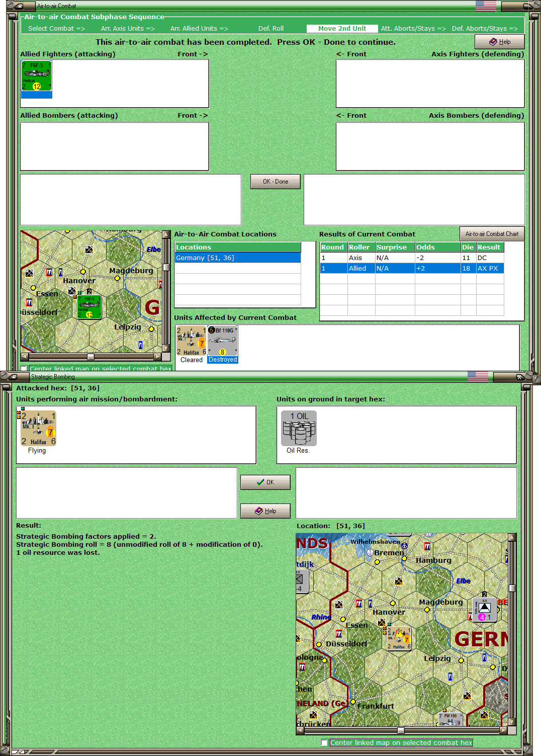Click bombing map horizontal scrollbar thumb
Viewport: 541px width, 756px height.
point(401,730)
